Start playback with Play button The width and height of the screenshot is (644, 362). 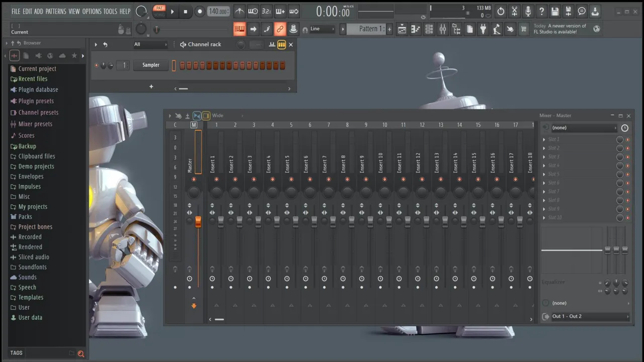[173, 12]
